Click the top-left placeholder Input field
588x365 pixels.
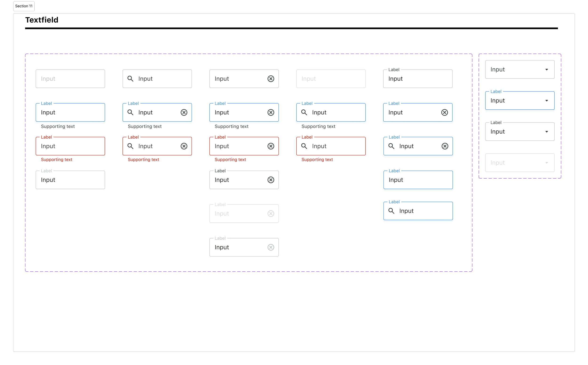coord(70,79)
